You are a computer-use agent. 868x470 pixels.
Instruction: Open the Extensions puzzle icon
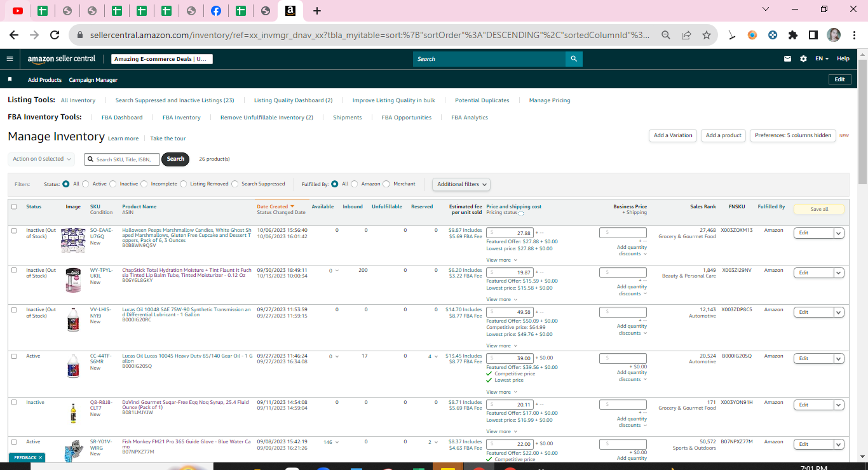(793, 36)
